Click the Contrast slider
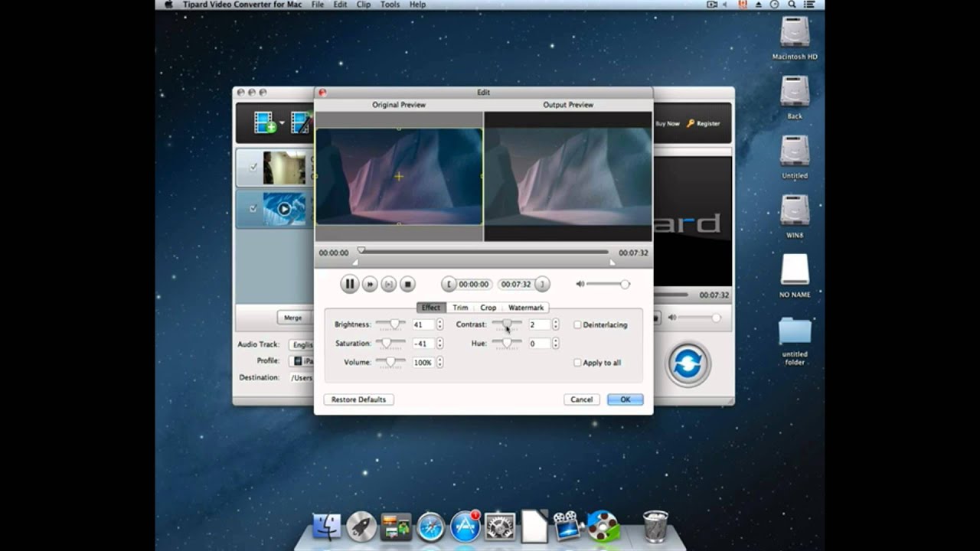 pos(507,324)
